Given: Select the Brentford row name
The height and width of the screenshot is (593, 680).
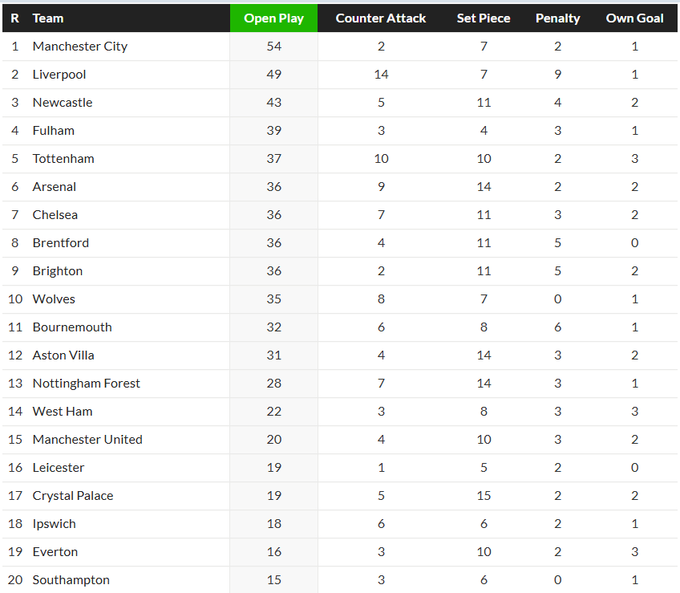Looking at the screenshot, I should pos(60,242).
